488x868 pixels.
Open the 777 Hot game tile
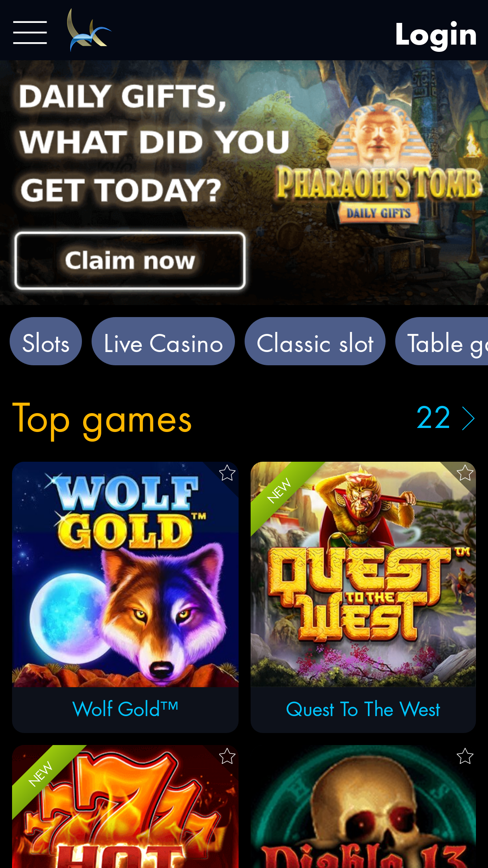click(125, 807)
